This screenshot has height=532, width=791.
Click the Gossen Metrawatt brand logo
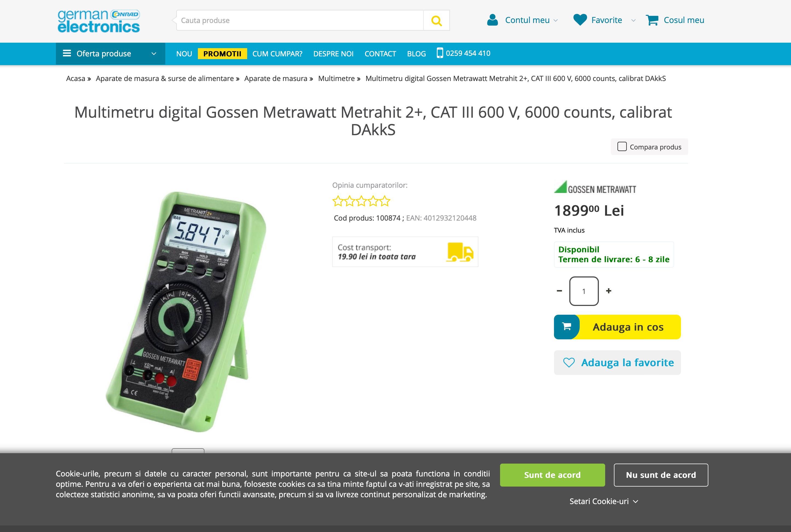click(595, 187)
